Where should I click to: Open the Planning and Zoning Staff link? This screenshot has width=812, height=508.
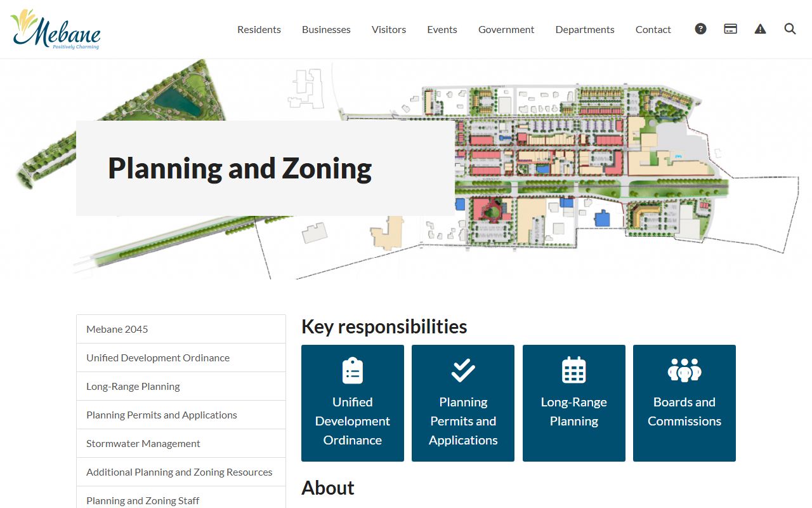(181, 500)
